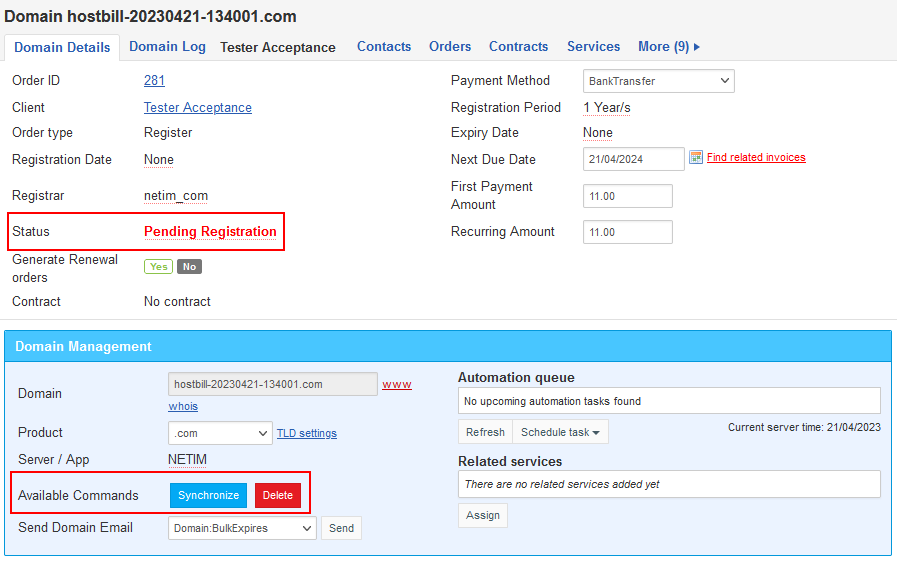Image resolution: width=897 pixels, height=565 pixels.
Task: Open the Product .com dropdown
Action: (220, 433)
